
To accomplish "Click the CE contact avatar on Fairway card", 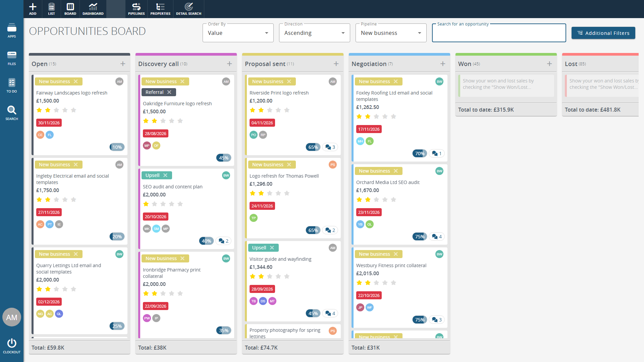I will (x=40, y=135).
